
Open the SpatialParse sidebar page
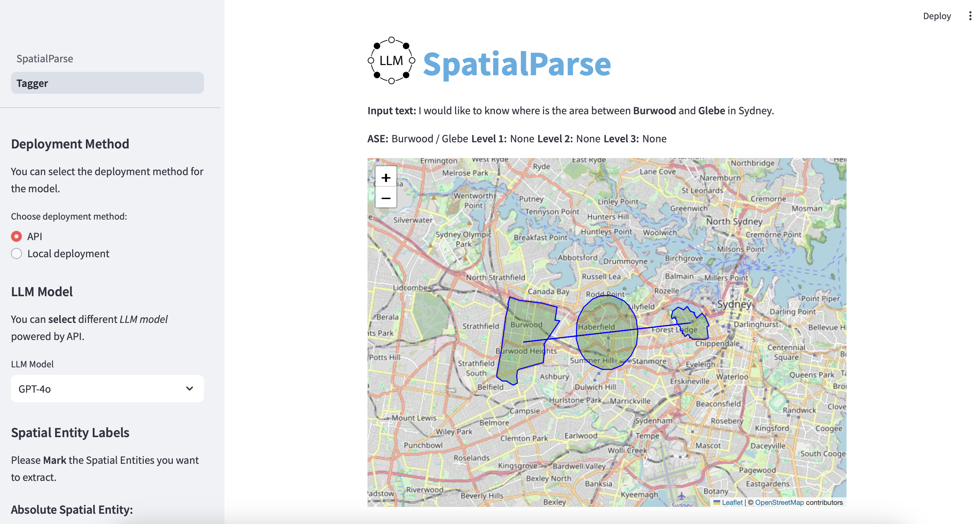click(45, 58)
